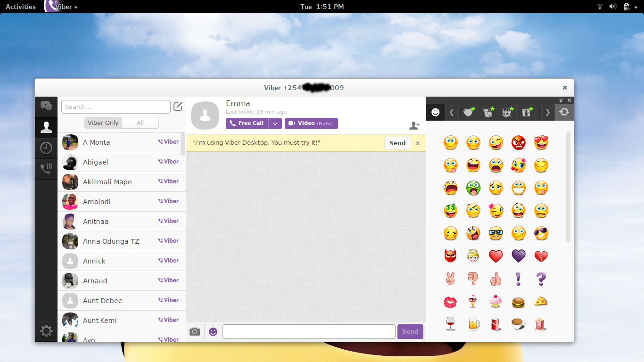Viewport: 644px width, 362px height.
Task: Click in the contacts Search field
Action: click(x=116, y=107)
